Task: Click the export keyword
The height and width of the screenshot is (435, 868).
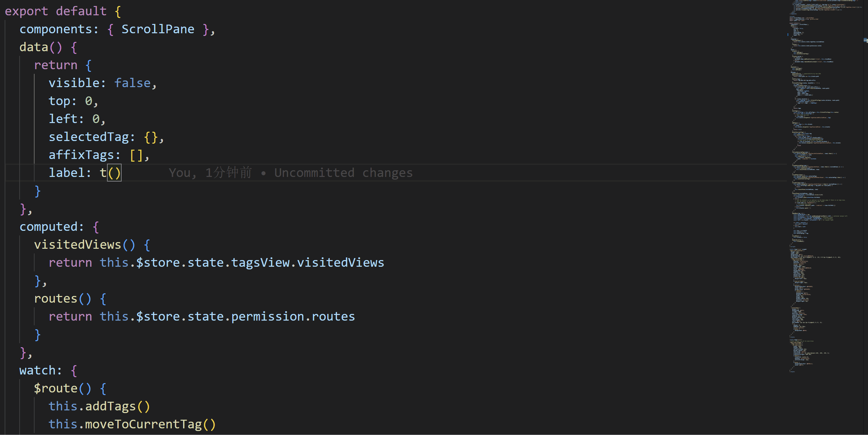Action: click(26, 11)
